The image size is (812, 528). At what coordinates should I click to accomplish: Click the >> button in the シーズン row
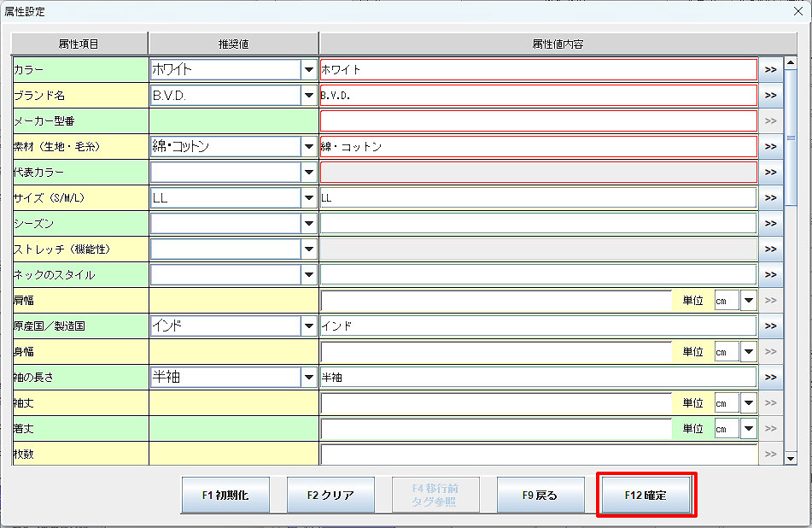tap(771, 224)
